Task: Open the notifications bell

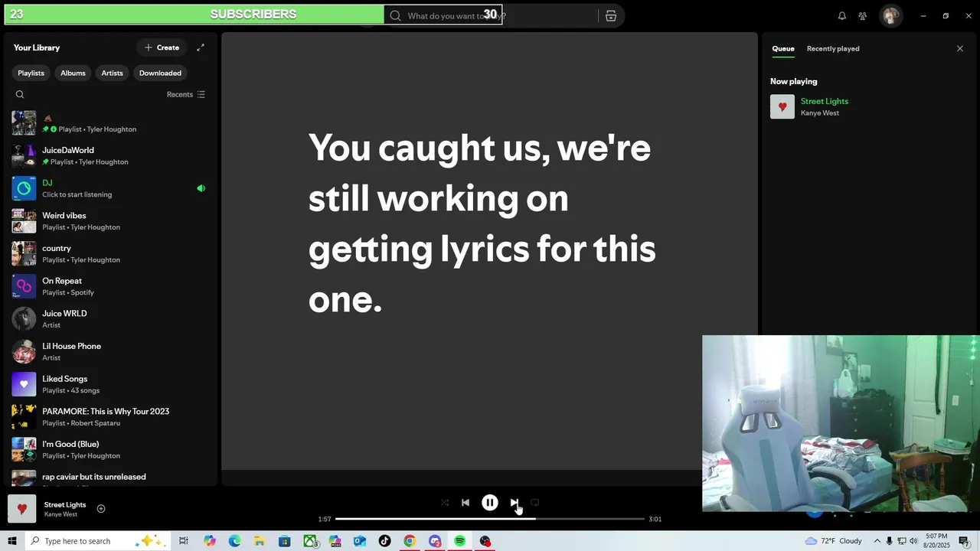Action: coord(842,15)
